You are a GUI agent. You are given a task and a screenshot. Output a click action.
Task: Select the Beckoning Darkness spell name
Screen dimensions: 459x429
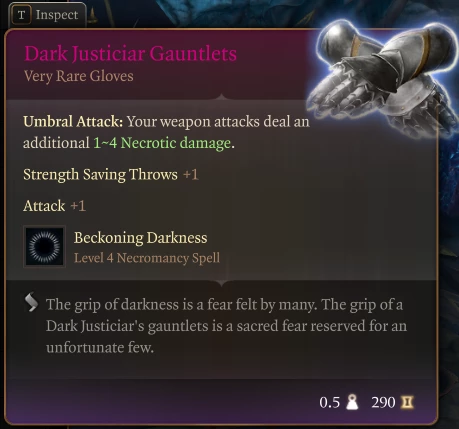tap(141, 238)
